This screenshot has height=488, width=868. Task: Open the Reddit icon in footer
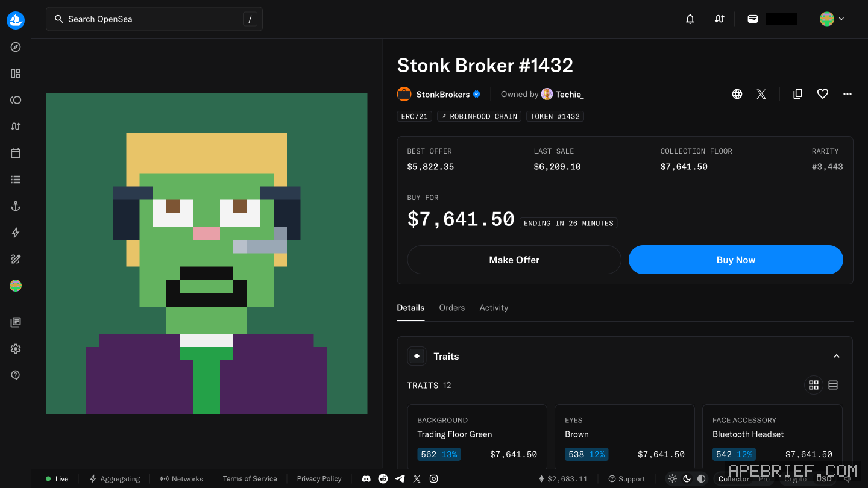tap(383, 479)
